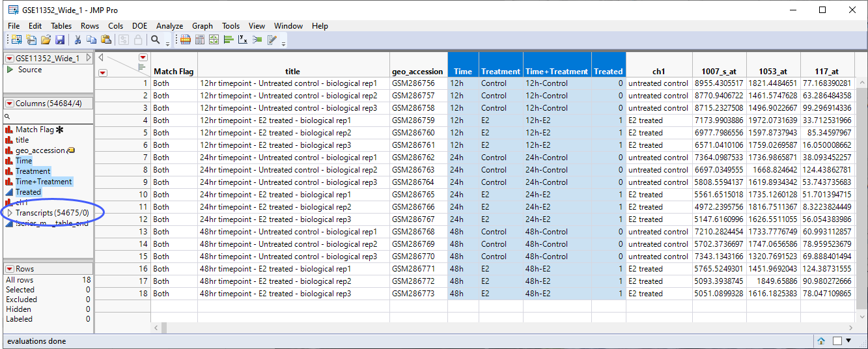Save the table with the floppy disk icon

point(60,40)
